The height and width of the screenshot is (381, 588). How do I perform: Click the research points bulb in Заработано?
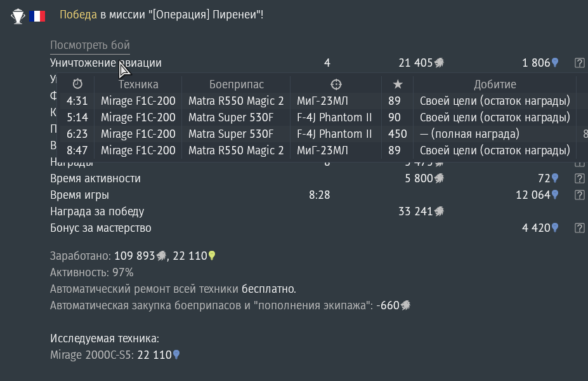point(212,256)
